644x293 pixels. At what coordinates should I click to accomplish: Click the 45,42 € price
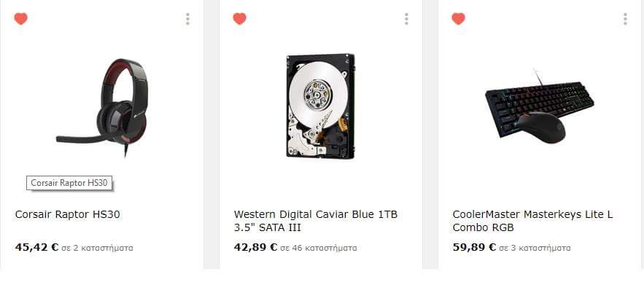tap(37, 248)
